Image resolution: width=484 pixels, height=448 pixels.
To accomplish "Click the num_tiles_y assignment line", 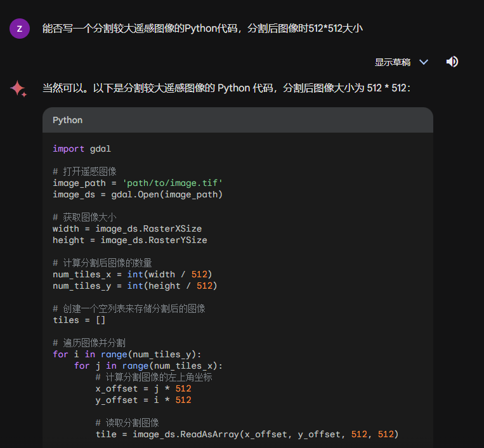I will coord(134,286).
